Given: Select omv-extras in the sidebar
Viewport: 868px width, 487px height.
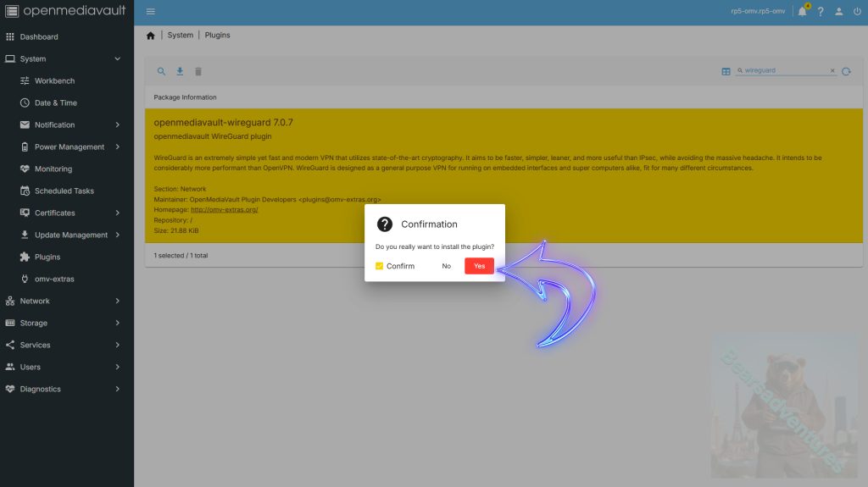Looking at the screenshot, I should pyautogui.click(x=54, y=279).
